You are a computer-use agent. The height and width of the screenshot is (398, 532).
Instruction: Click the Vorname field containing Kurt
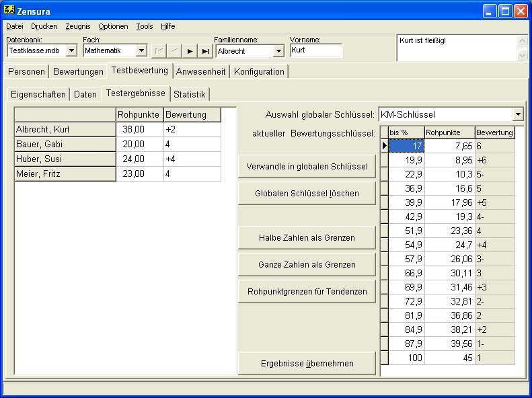(316, 50)
